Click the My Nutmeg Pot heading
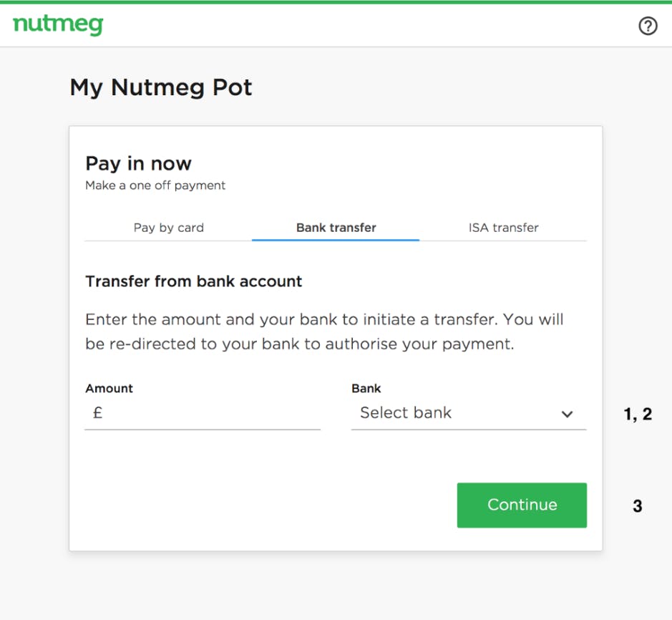 161,87
